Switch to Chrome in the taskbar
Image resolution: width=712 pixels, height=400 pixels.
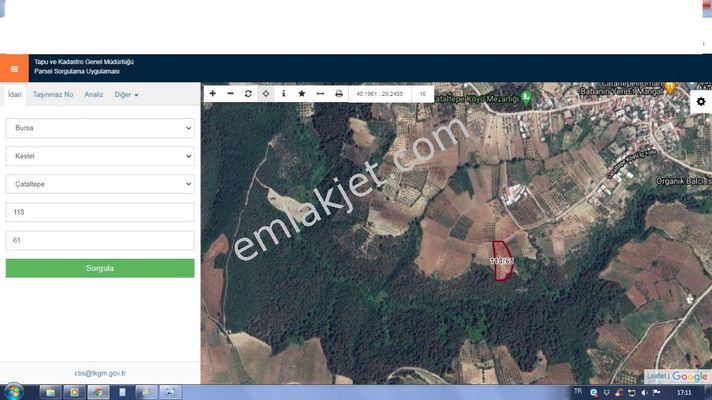coord(99,392)
